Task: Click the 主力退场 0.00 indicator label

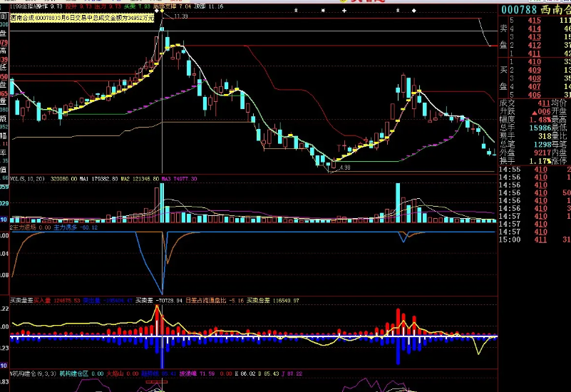Action: pos(31,227)
